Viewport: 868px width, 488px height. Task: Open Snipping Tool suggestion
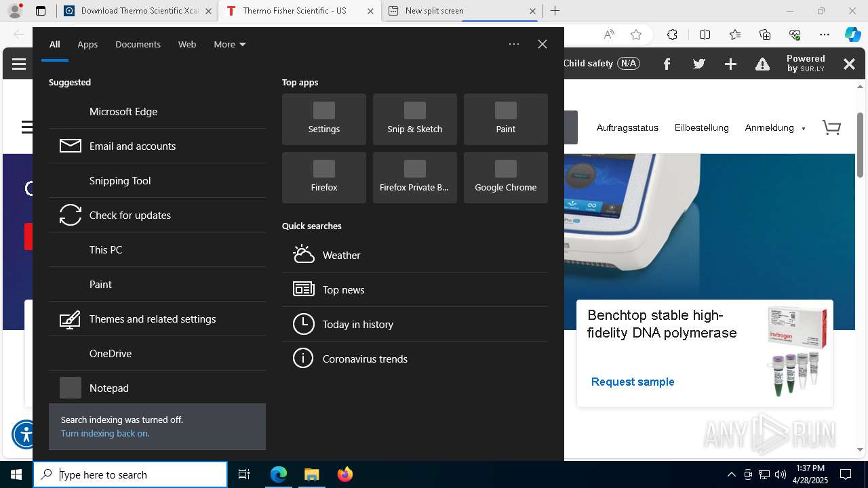tap(157, 180)
